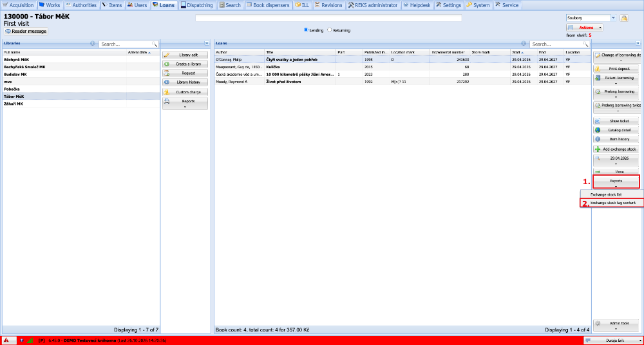Click the info icon in Libraries panel header
The image size is (644, 345).
(x=92, y=43)
